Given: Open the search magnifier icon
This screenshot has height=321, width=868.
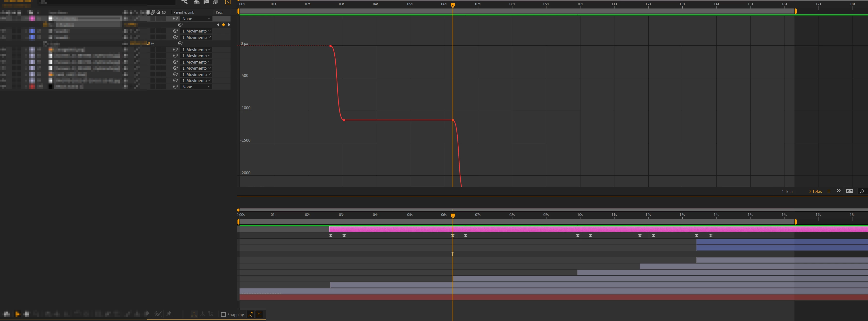Looking at the screenshot, I should click(x=862, y=191).
